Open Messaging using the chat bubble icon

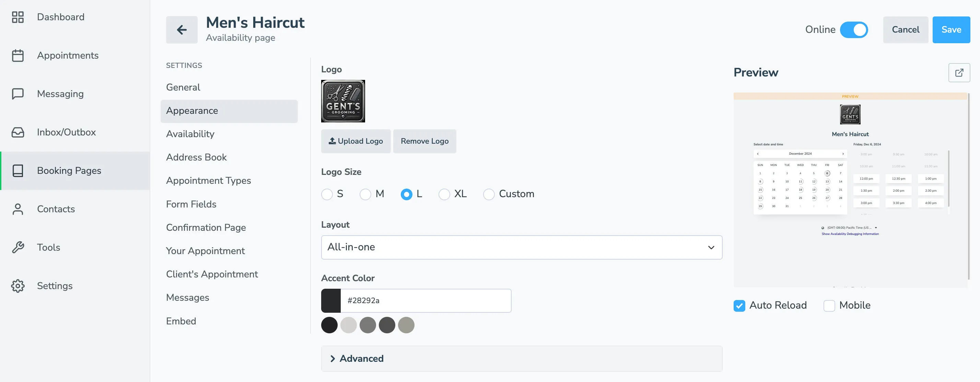pyautogui.click(x=17, y=94)
